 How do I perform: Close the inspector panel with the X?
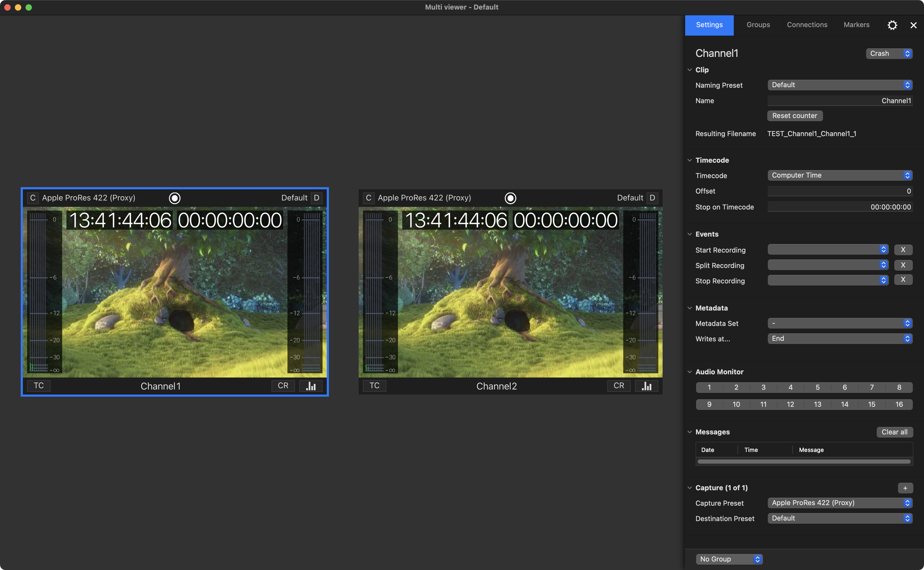pyautogui.click(x=913, y=25)
